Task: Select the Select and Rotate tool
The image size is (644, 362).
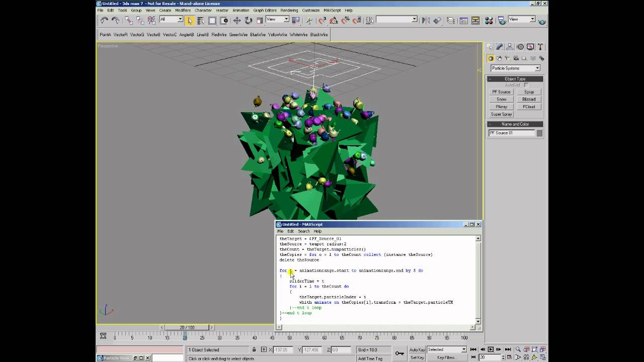Action: click(249, 21)
